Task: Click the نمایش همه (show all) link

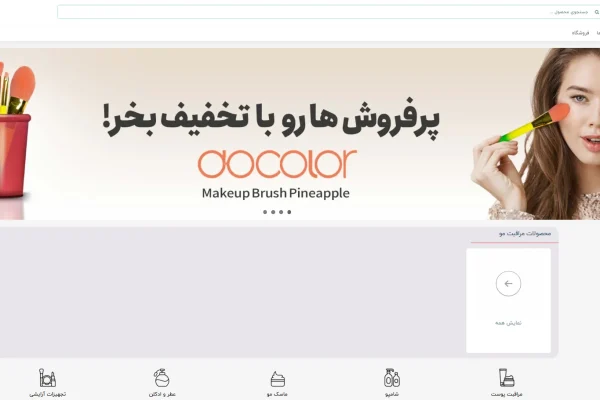Action: [x=508, y=323]
